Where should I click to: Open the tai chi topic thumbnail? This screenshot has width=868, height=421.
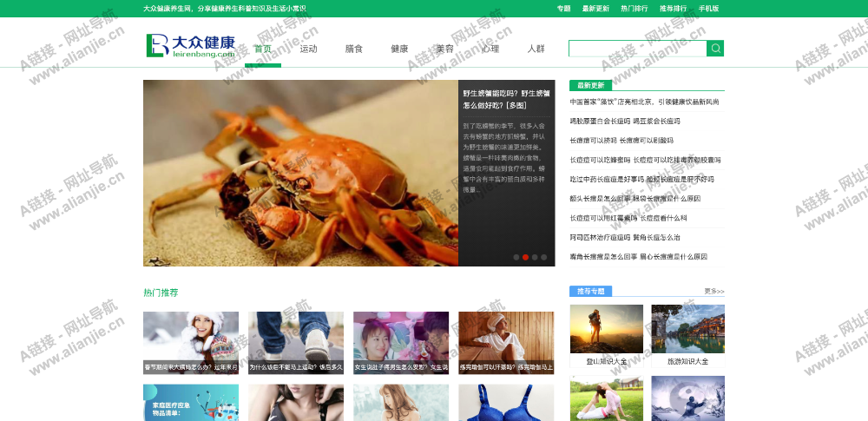tap(688, 398)
